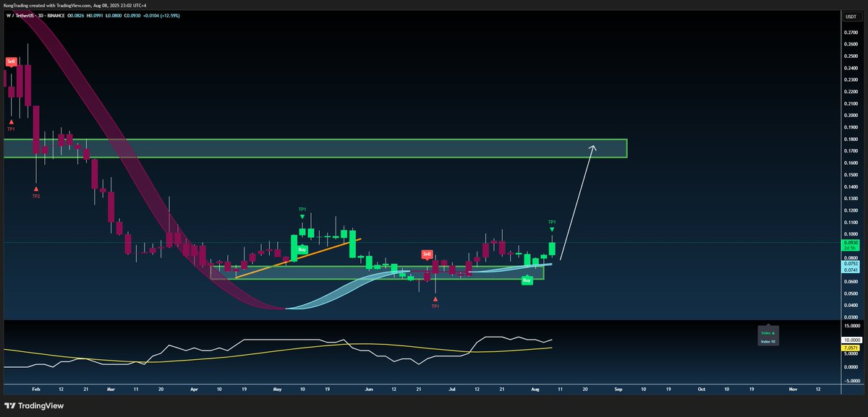868x417 pixels.
Task: Click Nov on the time axis
Action: coord(793,388)
